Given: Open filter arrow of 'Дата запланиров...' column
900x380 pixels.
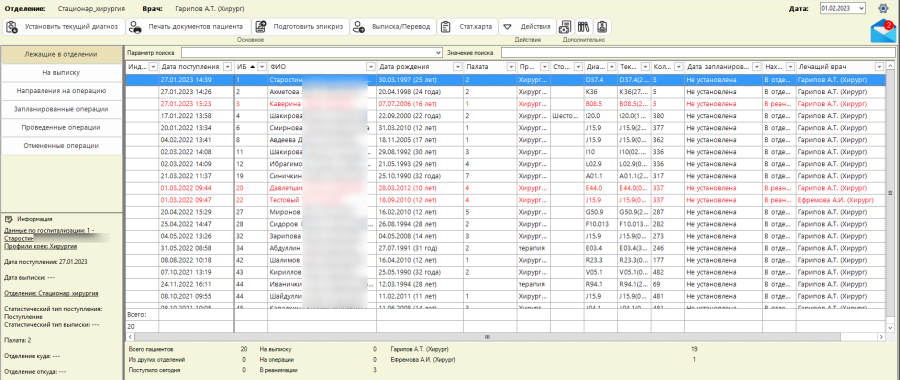Looking at the screenshot, I should tap(757, 67).
